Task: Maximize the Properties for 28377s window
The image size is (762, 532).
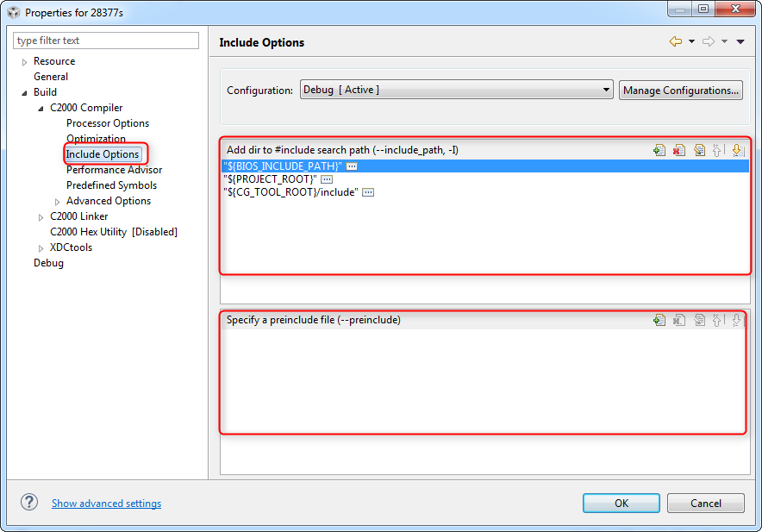Action: point(703,9)
